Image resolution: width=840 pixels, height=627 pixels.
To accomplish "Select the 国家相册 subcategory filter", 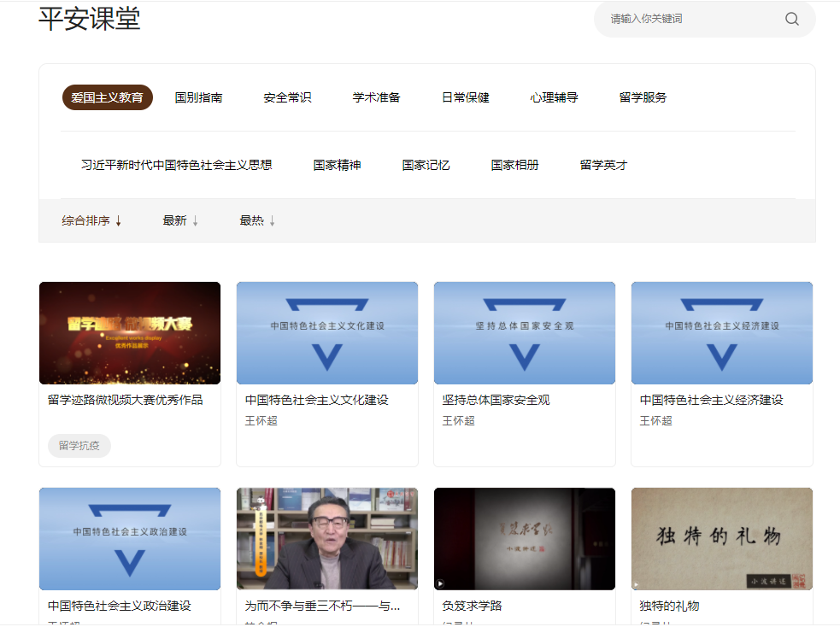I will point(514,165).
